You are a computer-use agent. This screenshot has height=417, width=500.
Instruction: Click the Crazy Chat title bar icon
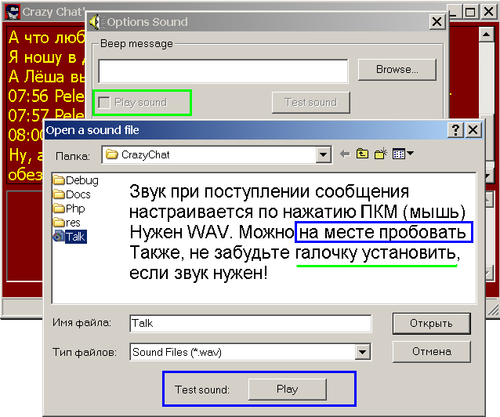coord(13,12)
